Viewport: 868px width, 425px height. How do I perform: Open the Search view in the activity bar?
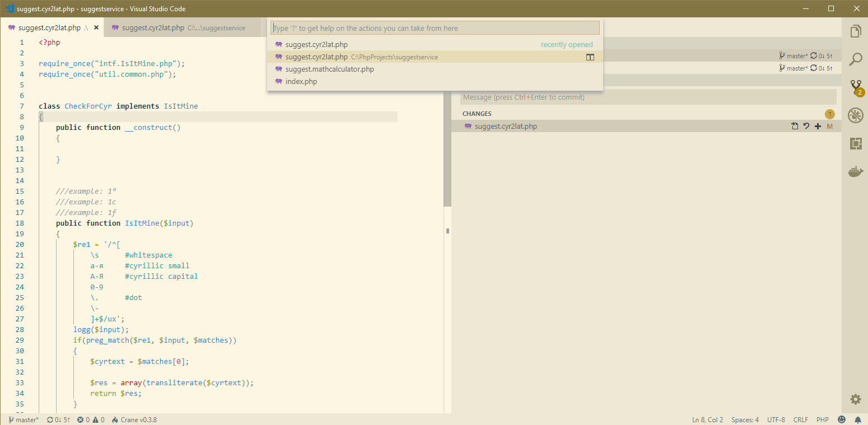[856, 59]
